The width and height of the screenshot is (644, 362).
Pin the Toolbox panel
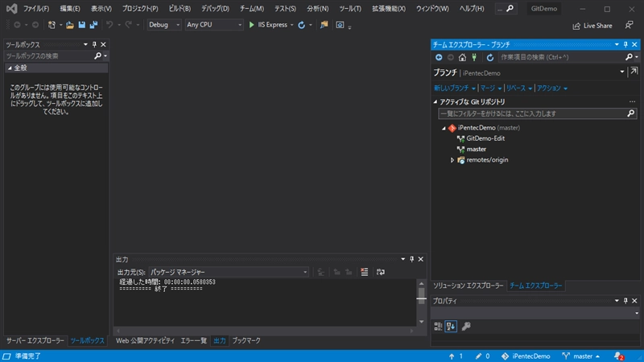[94, 44]
